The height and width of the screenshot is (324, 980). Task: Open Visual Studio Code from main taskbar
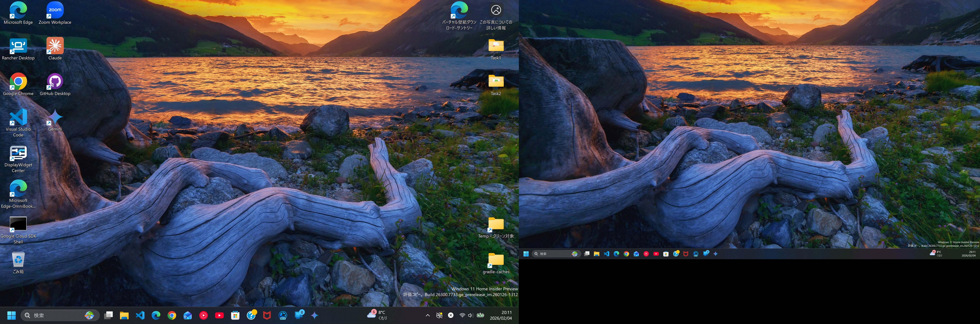(x=140, y=315)
